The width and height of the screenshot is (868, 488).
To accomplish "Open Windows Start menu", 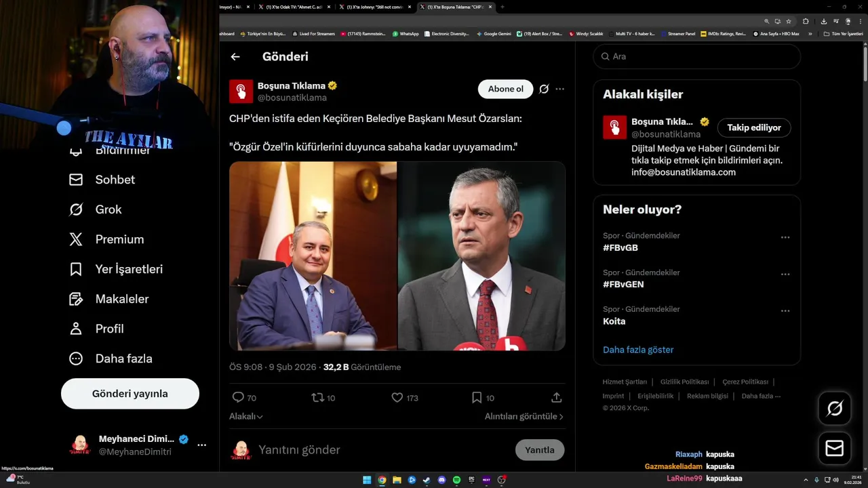I will [367, 480].
